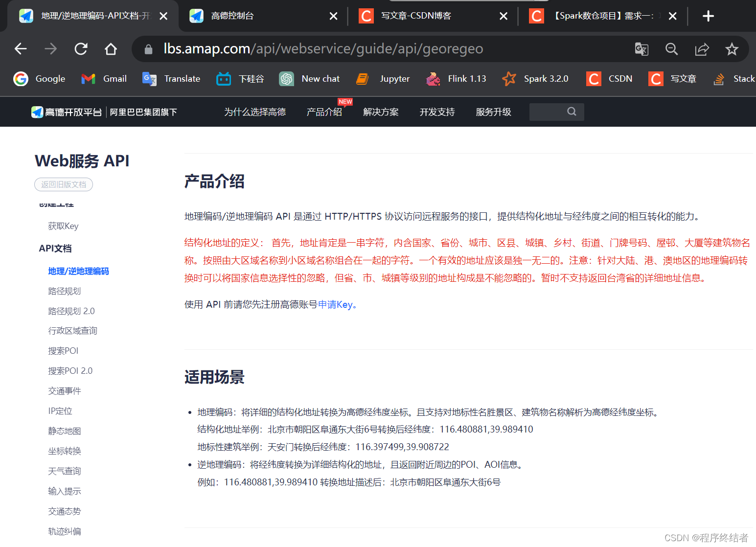Reload the current page
The image size is (756, 547).
[81, 49]
